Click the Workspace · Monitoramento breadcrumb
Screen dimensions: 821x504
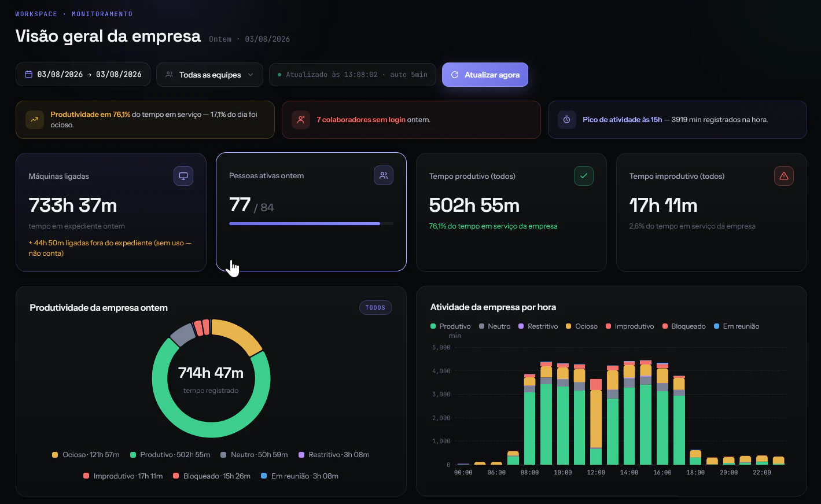[x=74, y=14]
